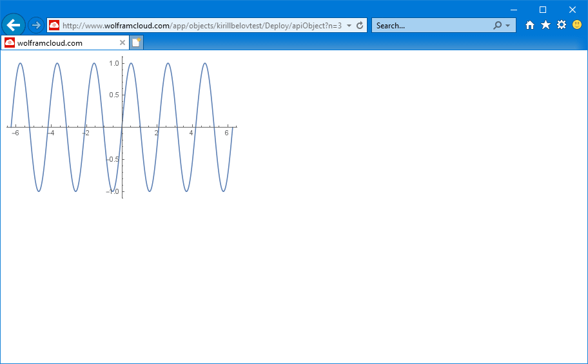588x364 pixels.
Task: Click the smiley feedback icon
Action: point(577,24)
